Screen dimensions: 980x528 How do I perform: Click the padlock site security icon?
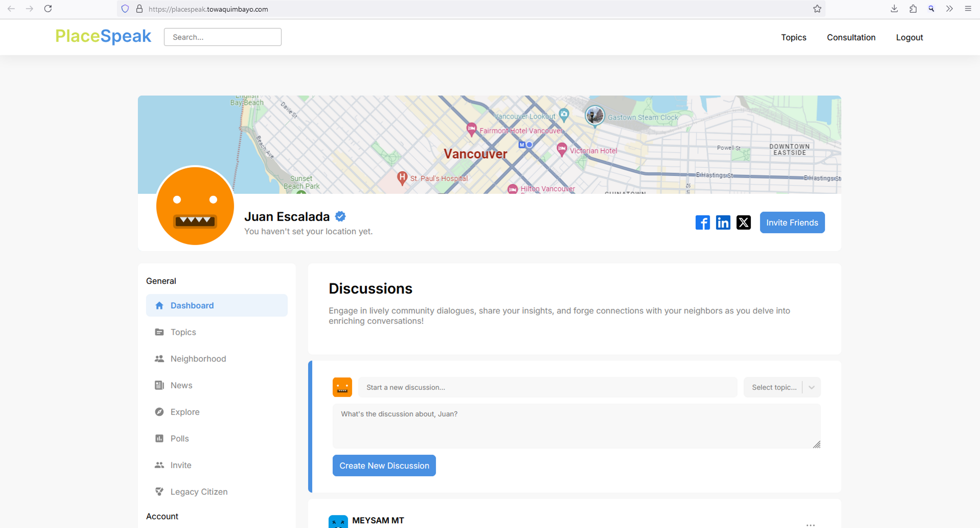(x=139, y=9)
